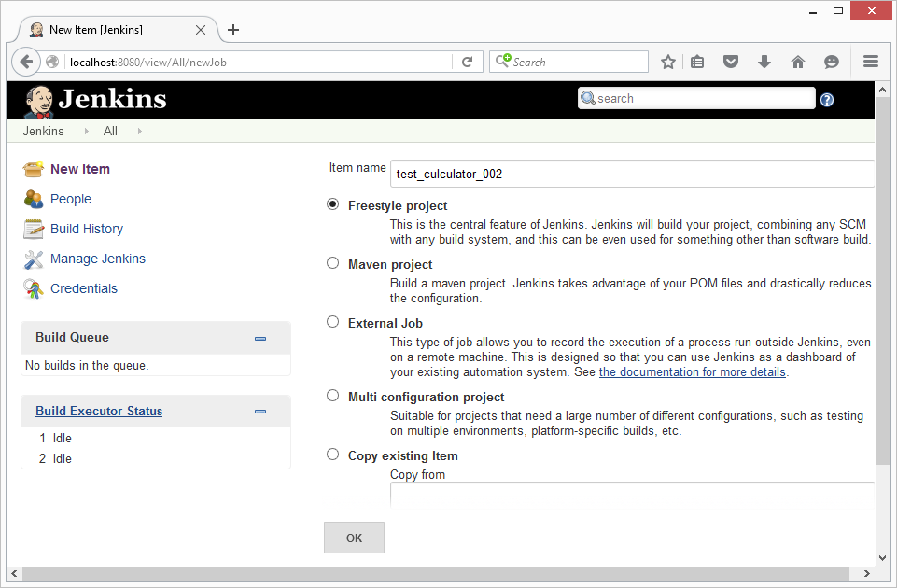Click the vertical scrollbar thumb
The height and width of the screenshot is (588, 897).
click(882, 282)
